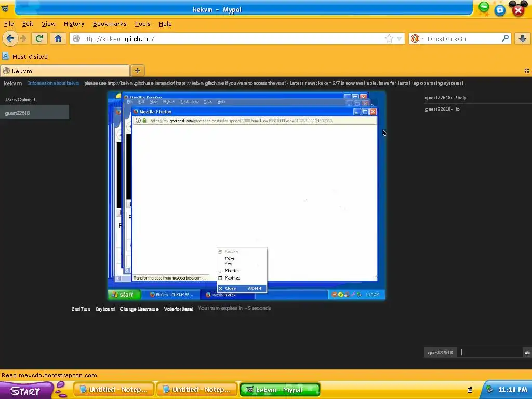
Task: Click the 'Read maxcdn.bootstrapcdn.com' status bar text
Action: pyautogui.click(x=49, y=375)
